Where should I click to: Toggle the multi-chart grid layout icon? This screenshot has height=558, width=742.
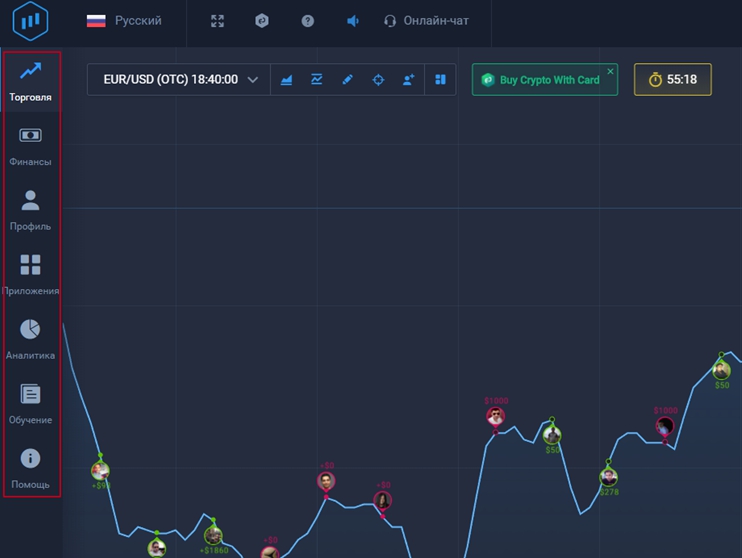click(x=440, y=80)
